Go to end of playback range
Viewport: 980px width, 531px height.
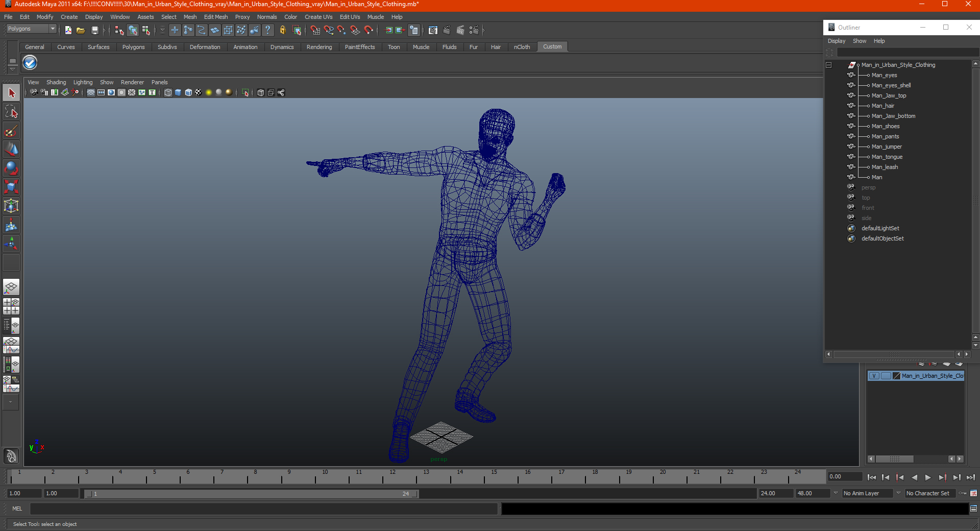click(971, 477)
